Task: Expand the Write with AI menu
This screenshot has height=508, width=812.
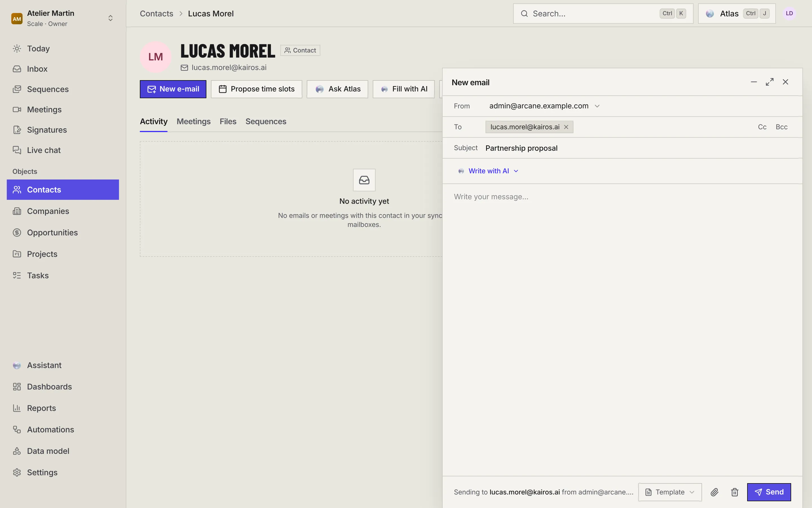Action: point(489,171)
